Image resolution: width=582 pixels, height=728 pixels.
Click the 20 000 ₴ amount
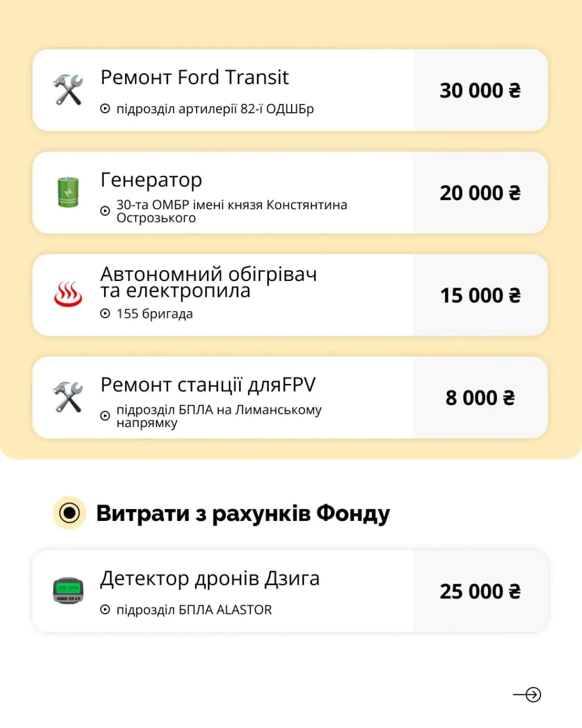point(480,193)
